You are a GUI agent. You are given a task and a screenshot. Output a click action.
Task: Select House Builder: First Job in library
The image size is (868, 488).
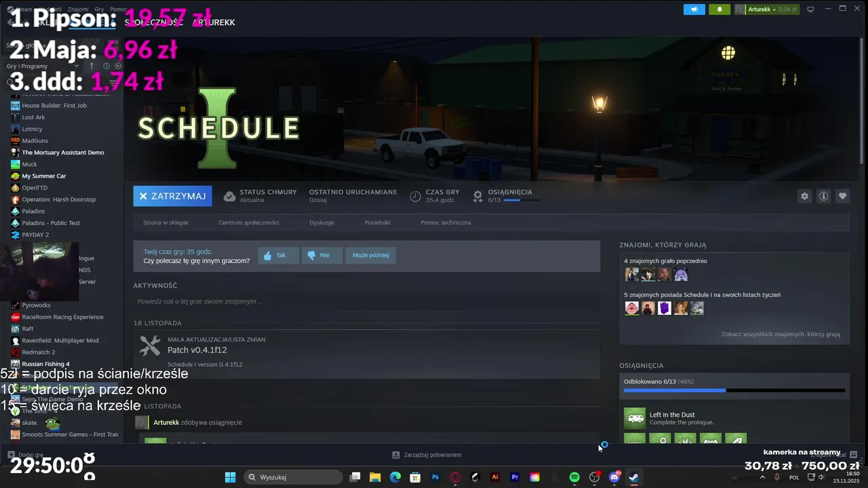coord(54,106)
